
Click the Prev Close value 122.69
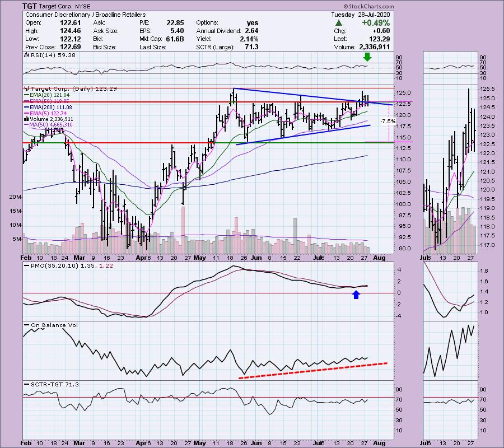point(71,47)
